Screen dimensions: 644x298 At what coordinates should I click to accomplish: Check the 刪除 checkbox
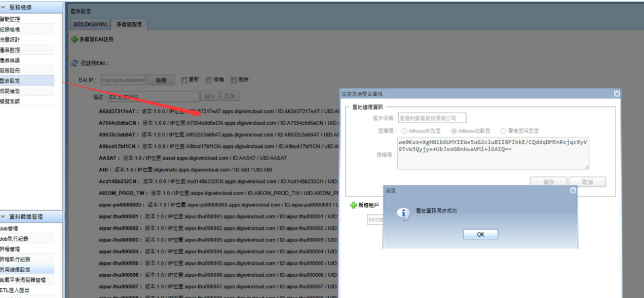coord(234,80)
